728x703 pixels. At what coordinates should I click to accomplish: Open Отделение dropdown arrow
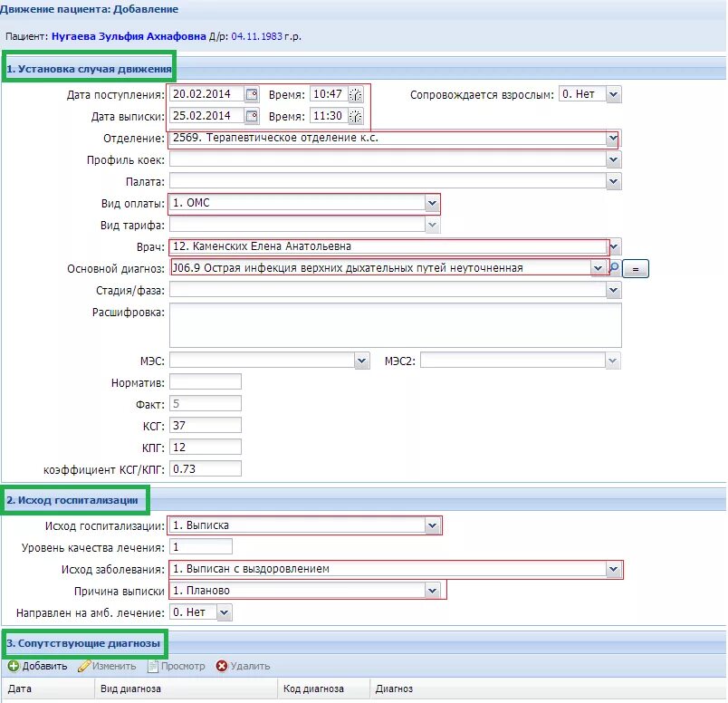(613, 138)
